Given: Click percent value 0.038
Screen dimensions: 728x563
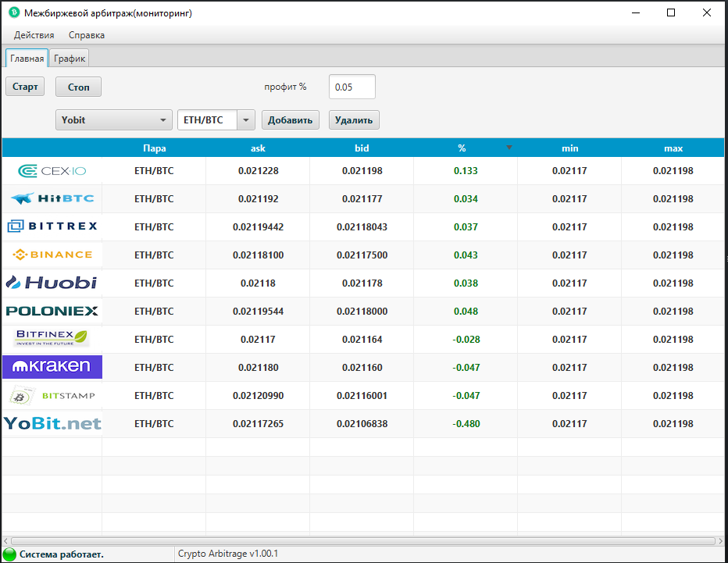Looking at the screenshot, I should click(466, 283).
